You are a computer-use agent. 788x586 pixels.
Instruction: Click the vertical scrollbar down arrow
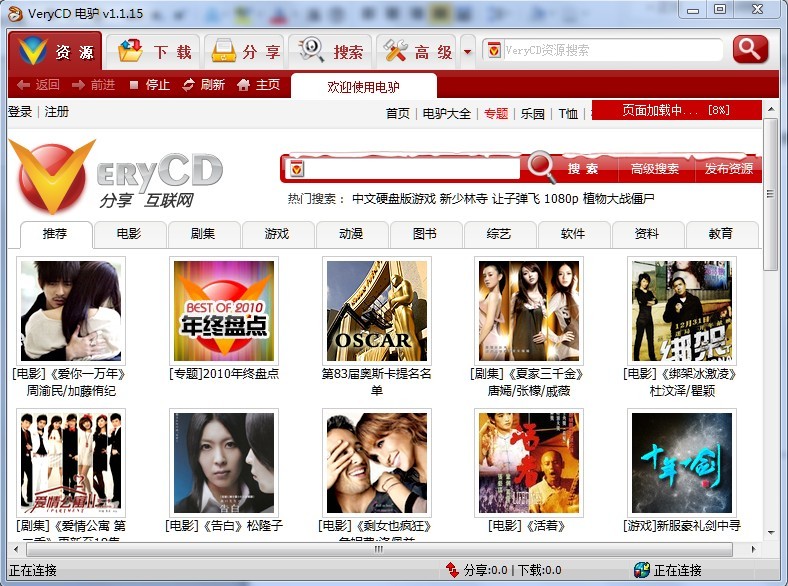coord(770,533)
